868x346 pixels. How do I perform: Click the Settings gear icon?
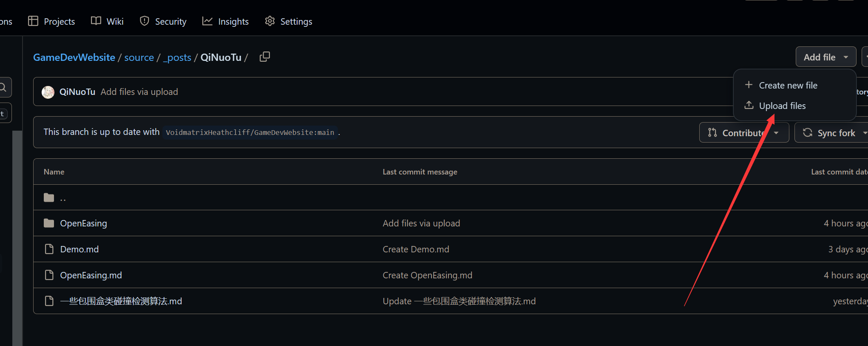[x=270, y=21]
